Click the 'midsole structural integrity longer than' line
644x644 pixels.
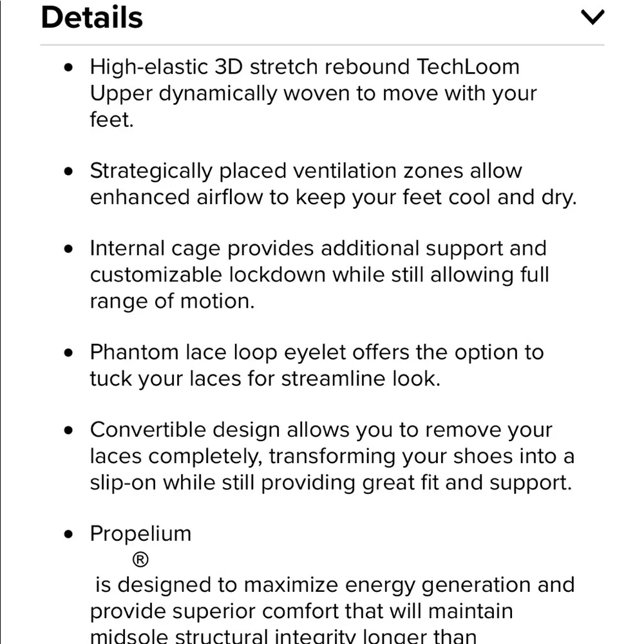coord(283,636)
